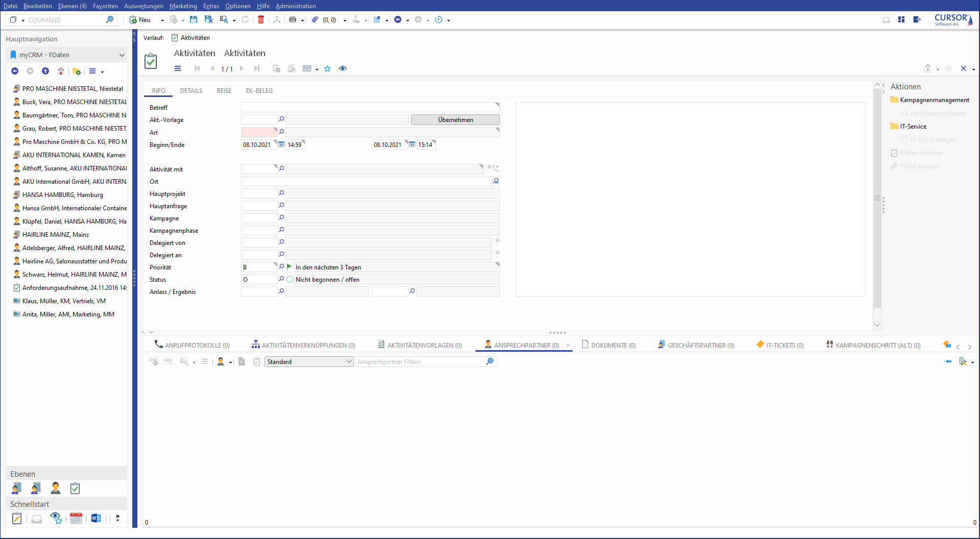
Task: Click the home icon in navigation panel
Action: pyautogui.click(x=61, y=71)
